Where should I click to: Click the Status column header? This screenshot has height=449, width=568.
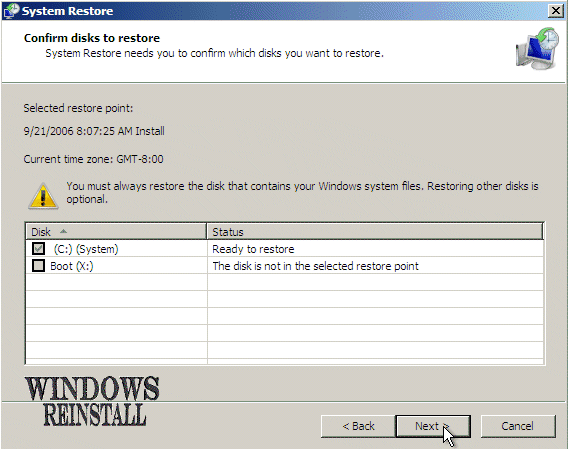coord(375,232)
